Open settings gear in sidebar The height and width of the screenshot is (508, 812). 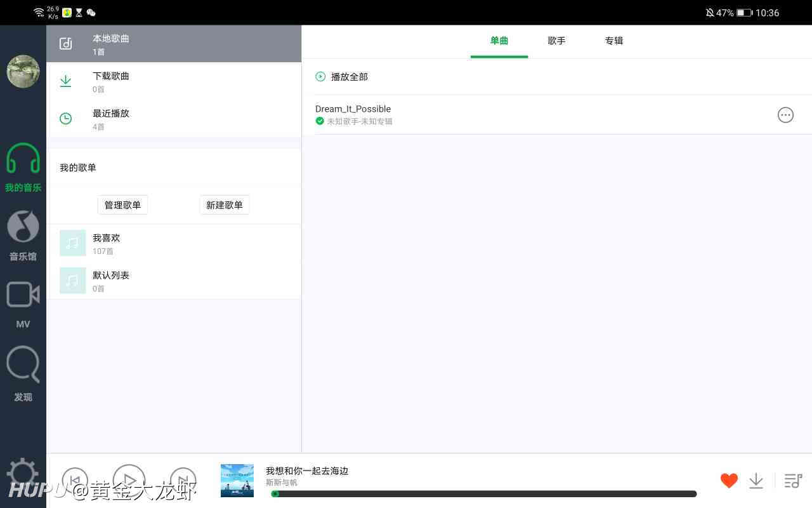tap(23, 474)
